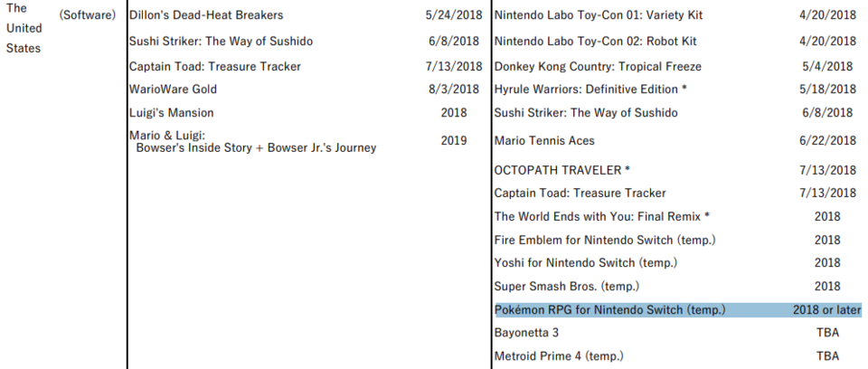Image resolution: width=868 pixels, height=369 pixels.
Task: Click Hyrule Warriors: Definitive Edition entry
Action: [x=591, y=89]
